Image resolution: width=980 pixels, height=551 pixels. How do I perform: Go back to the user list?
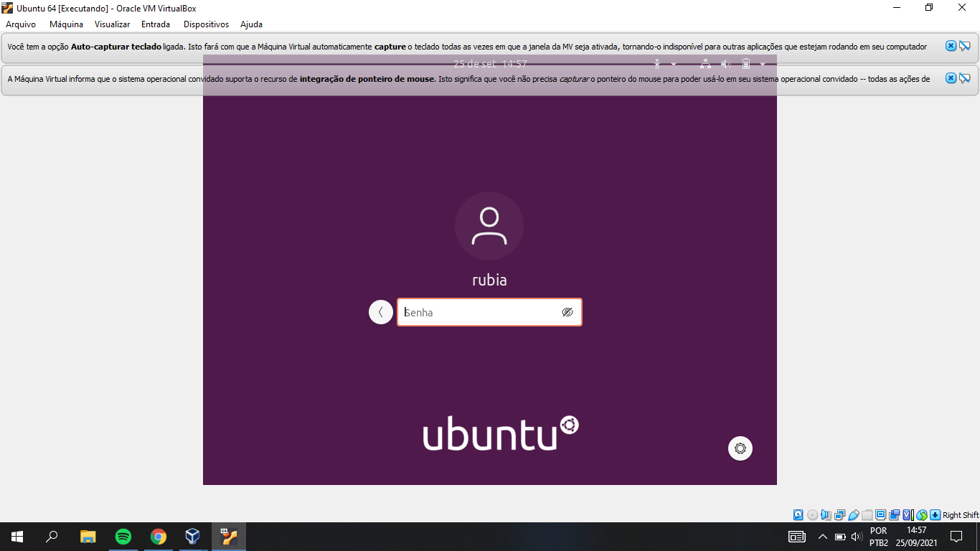[x=381, y=312]
